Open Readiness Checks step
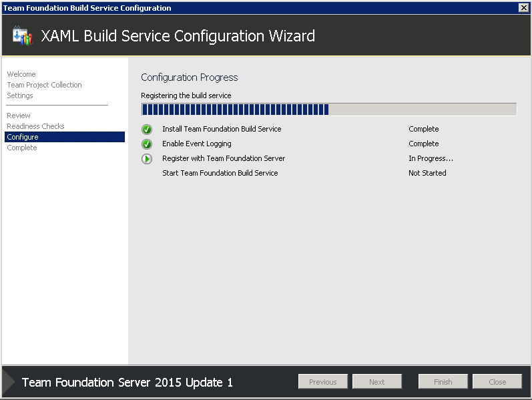The width and height of the screenshot is (532, 400). tap(35, 126)
